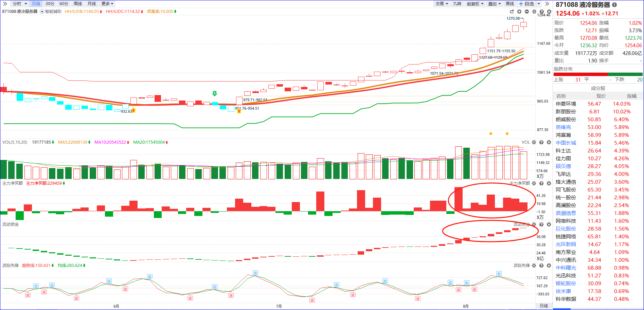Switch to 60分 period
Image resolution: width=644 pixels, height=310 pixels.
click(64, 4)
